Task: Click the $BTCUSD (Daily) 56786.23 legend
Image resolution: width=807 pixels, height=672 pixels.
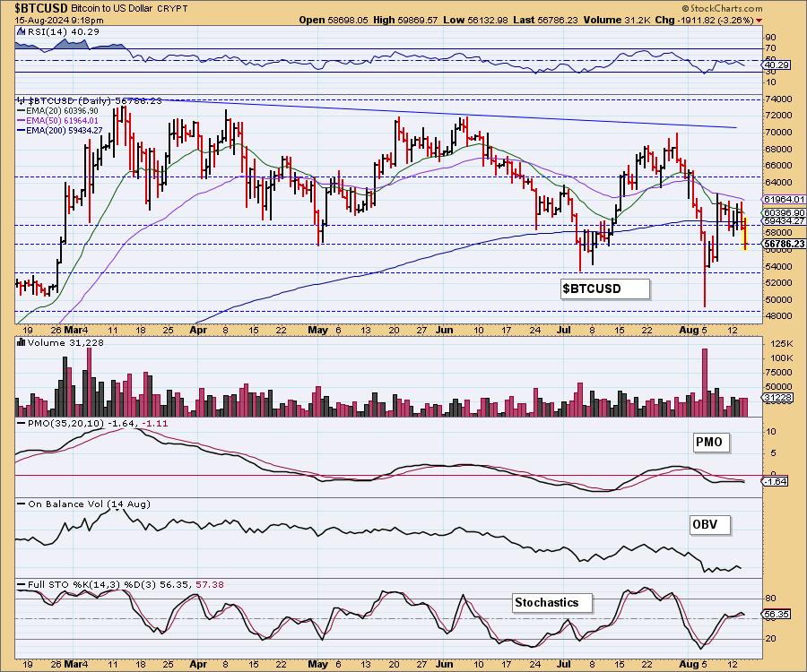Action: pos(95,100)
